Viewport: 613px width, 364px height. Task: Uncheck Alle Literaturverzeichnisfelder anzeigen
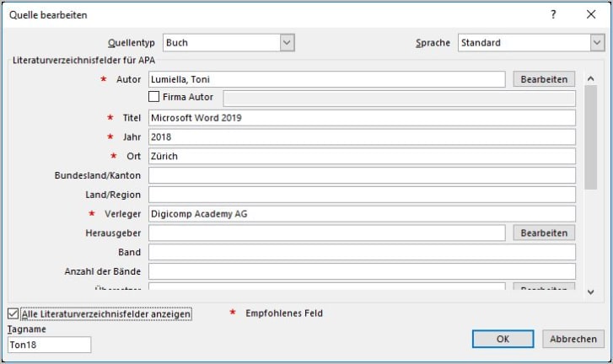13,313
